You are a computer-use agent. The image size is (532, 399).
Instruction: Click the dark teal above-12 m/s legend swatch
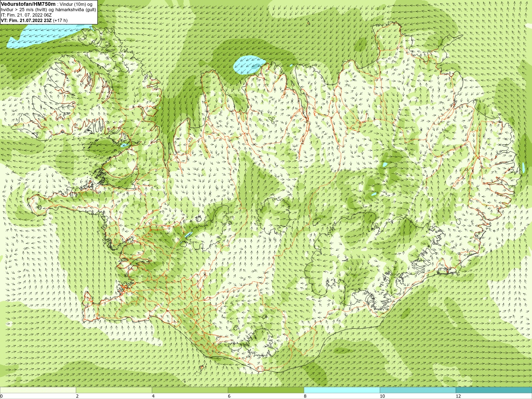pos(493,390)
